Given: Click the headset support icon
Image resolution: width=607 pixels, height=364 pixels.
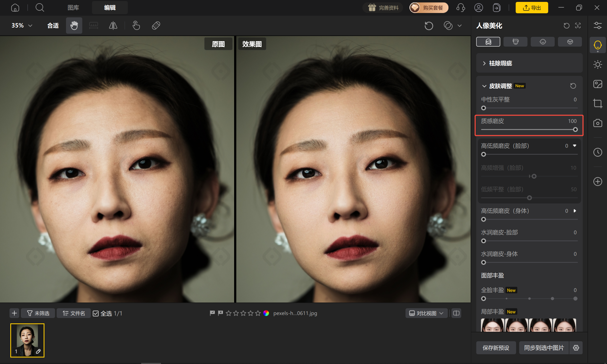Looking at the screenshot, I should coord(461,8).
